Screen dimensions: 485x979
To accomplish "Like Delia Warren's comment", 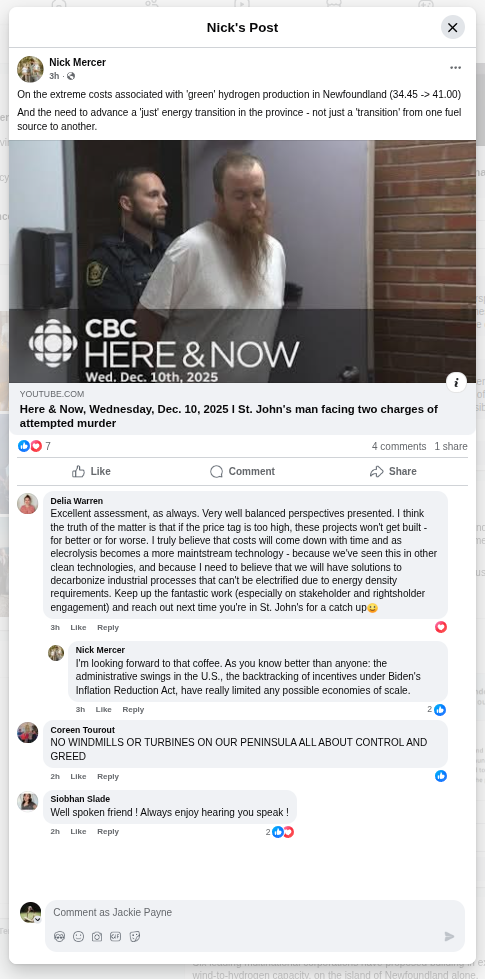I will [78, 627].
